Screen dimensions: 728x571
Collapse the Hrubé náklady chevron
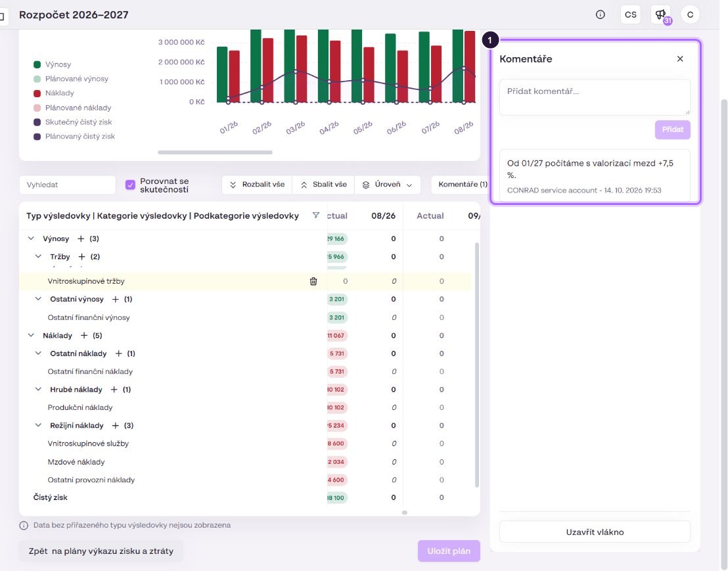(x=39, y=390)
